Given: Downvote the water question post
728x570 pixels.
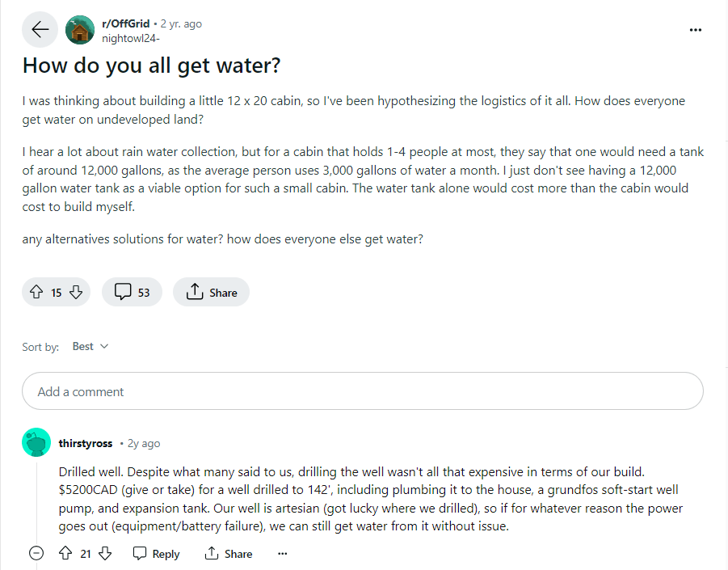Looking at the screenshot, I should click(x=74, y=292).
